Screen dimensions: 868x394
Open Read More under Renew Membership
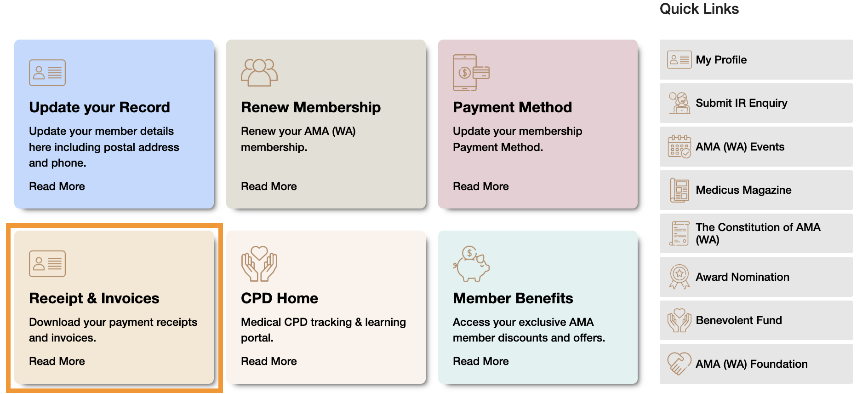pyautogui.click(x=269, y=186)
